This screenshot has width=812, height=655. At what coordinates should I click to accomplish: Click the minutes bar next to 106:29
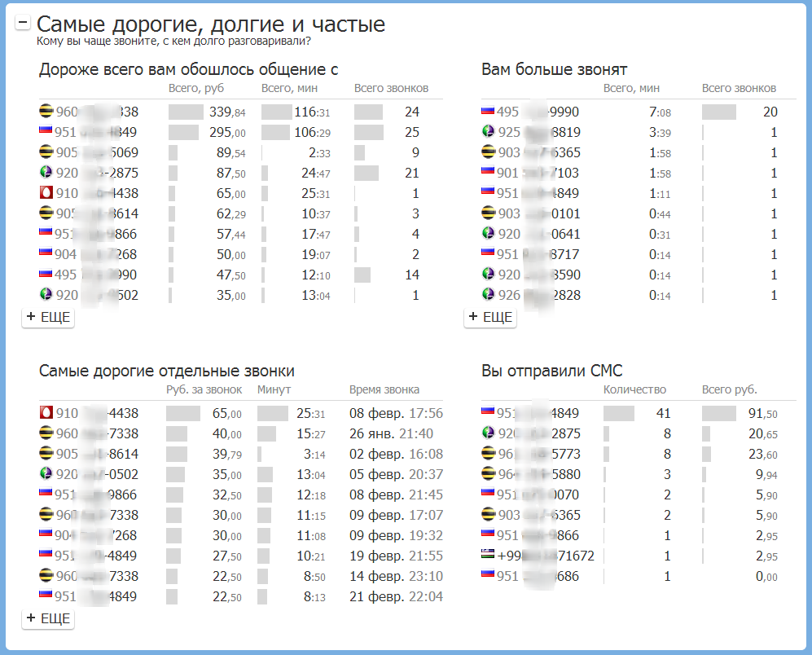pyautogui.click(x=275, y=132)
